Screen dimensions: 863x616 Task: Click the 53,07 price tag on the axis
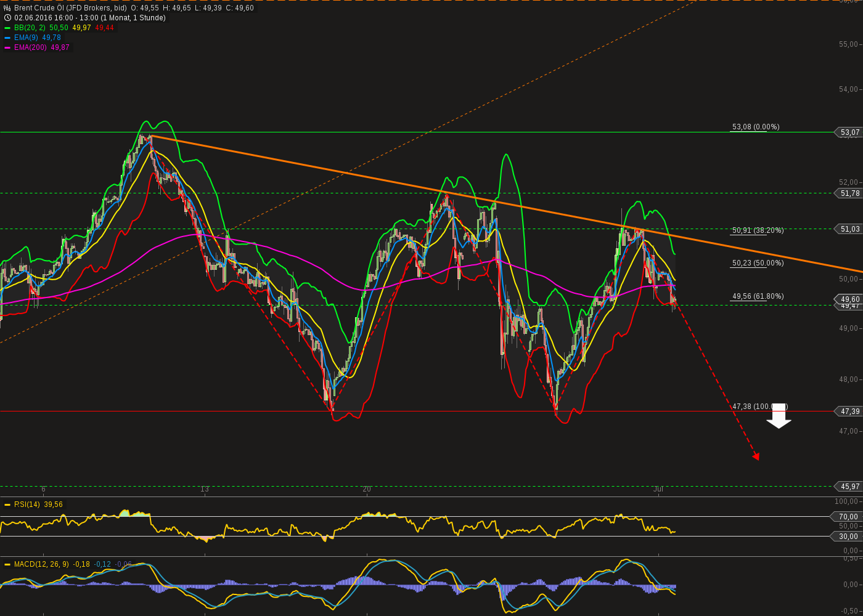tap(849, 132)
